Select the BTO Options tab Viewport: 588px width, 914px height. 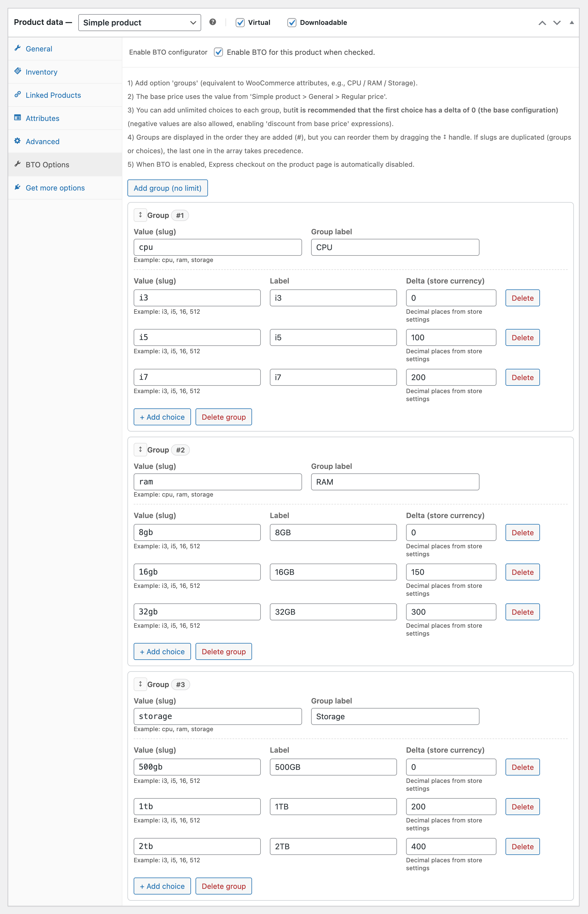47,164
